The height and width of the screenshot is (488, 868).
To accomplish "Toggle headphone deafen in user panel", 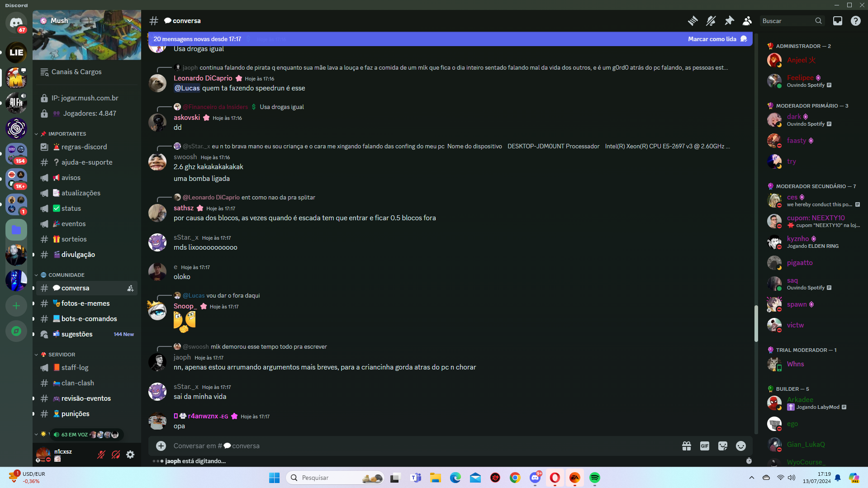I will point(116,455).
